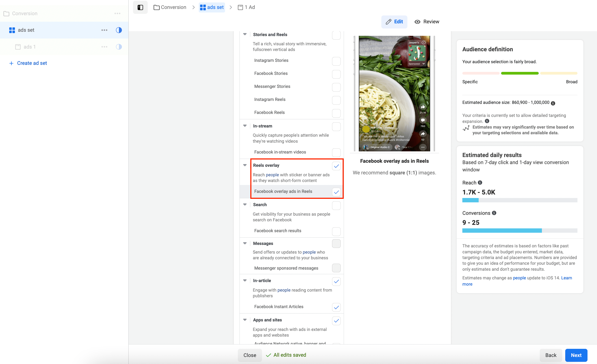Click the Create ad set link
The height and width of the screenshot is (364, 597).
coord(32,63)
